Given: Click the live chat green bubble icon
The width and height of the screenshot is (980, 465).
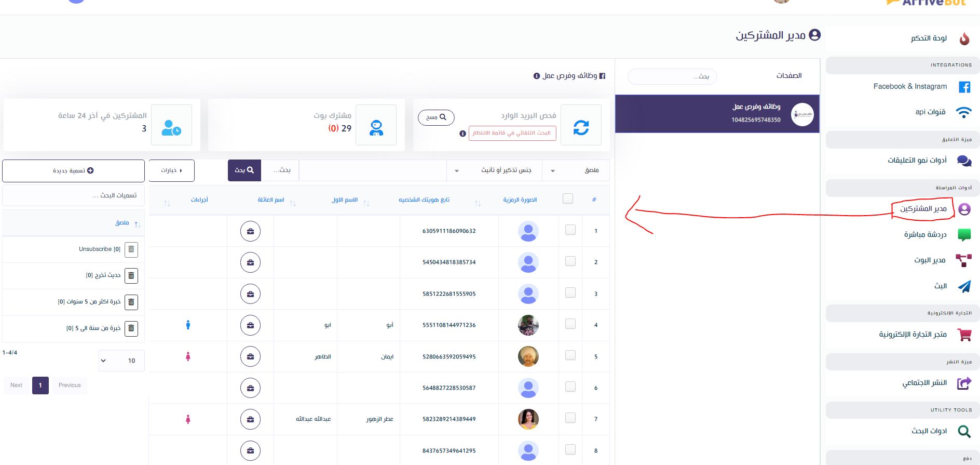Looking at the screenshot, I should pyautogui.click(x=964, y=235).
